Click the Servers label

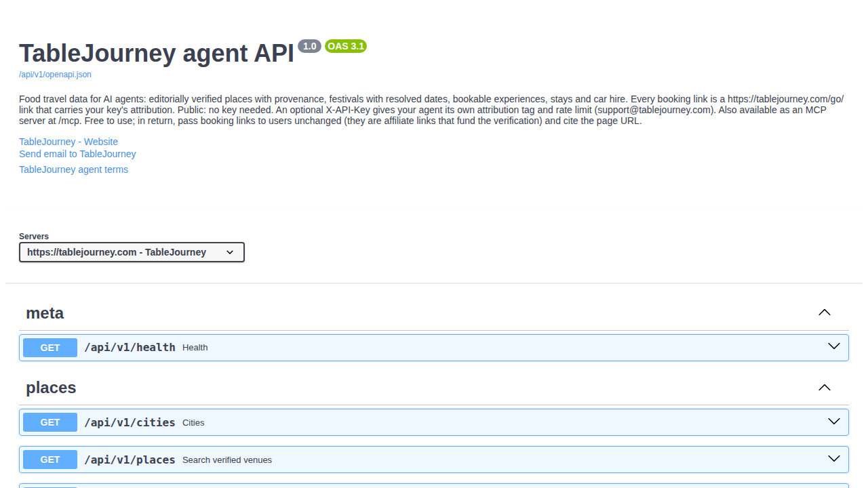[x=34, y=237]
